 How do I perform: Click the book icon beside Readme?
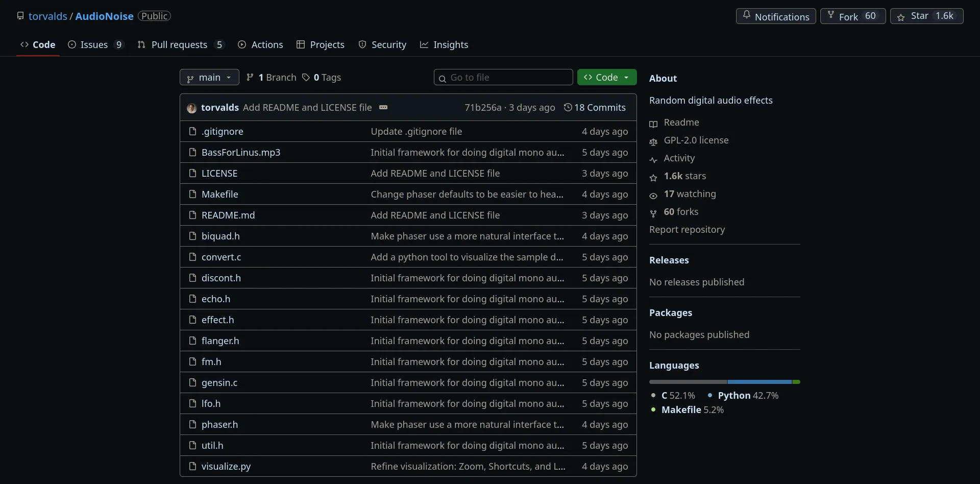coord(653,124)
